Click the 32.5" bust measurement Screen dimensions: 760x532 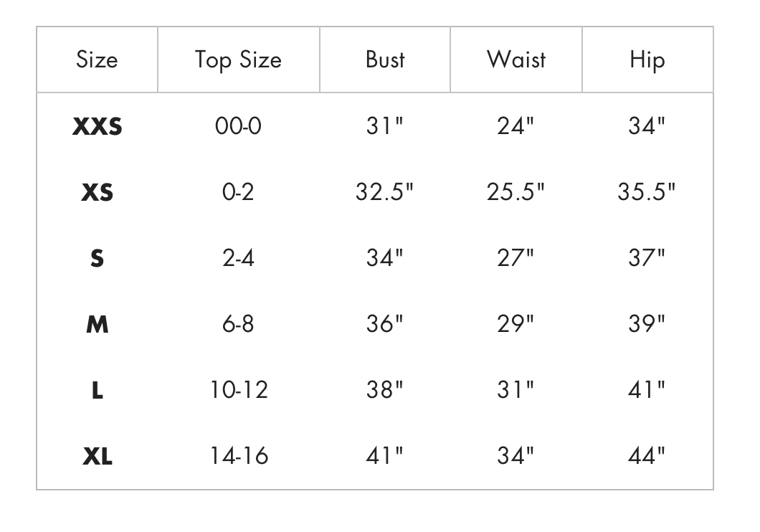[385, 193]
